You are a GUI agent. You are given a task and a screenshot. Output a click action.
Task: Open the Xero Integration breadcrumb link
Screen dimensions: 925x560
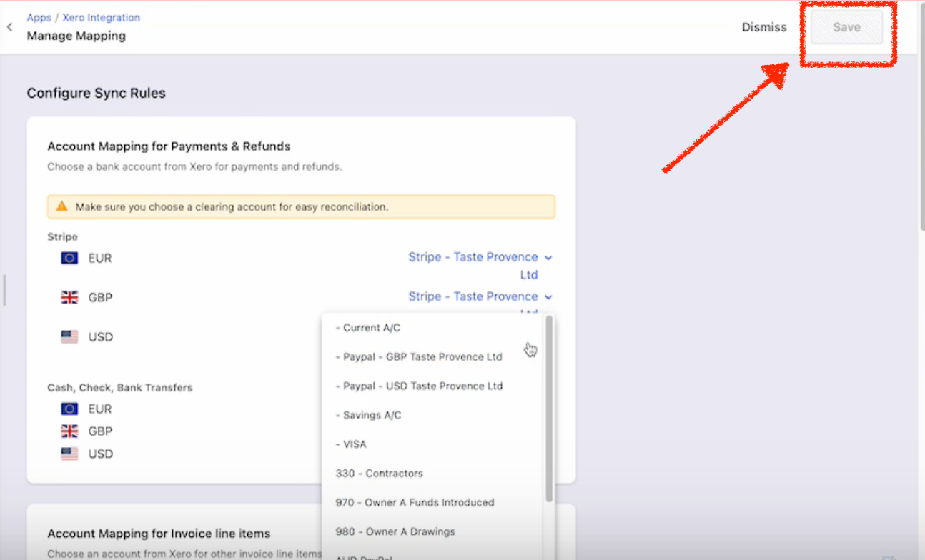coord(101,17)
